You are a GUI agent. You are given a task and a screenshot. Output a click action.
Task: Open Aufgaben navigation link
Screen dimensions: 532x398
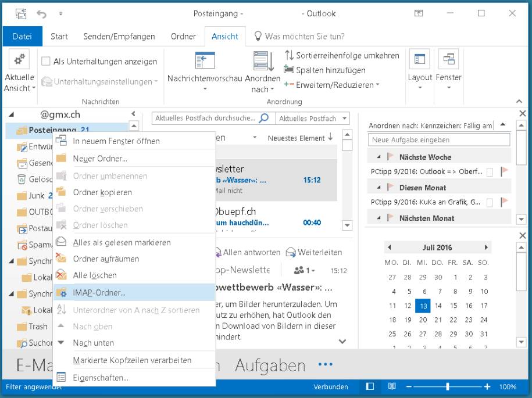pos(270,365)
